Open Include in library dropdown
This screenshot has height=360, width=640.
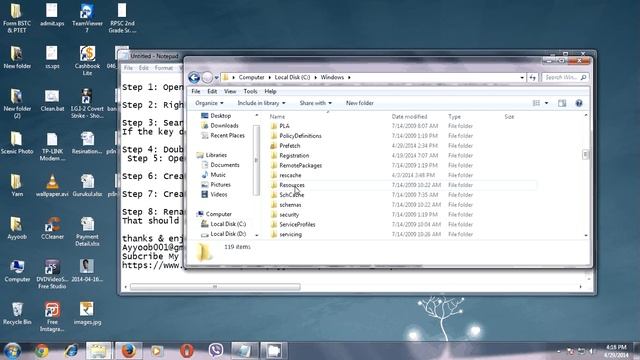pyautogui.click(x=261, y=103)
